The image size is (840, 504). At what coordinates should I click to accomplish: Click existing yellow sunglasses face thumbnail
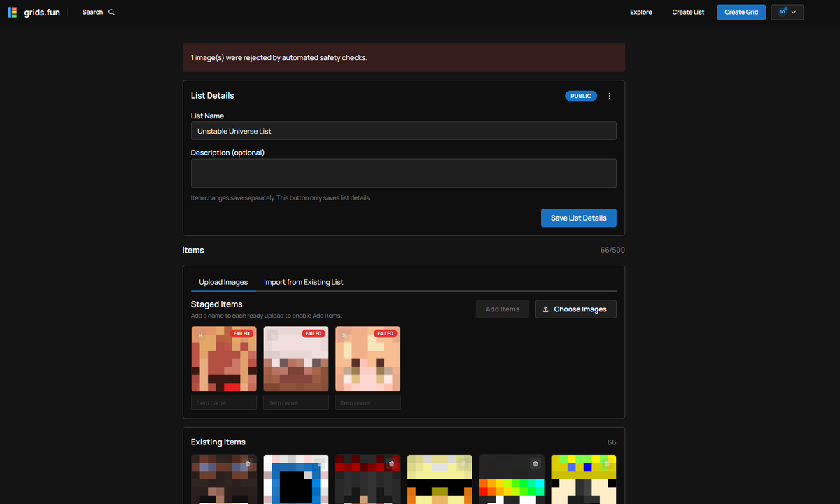pyautogui.click(x=440, y=479)
